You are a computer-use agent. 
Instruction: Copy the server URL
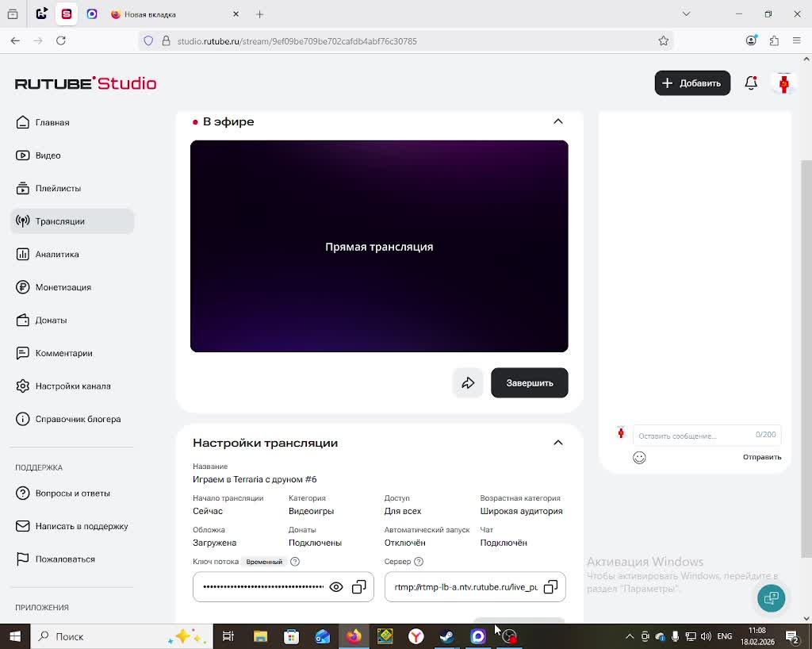point(550,587)
